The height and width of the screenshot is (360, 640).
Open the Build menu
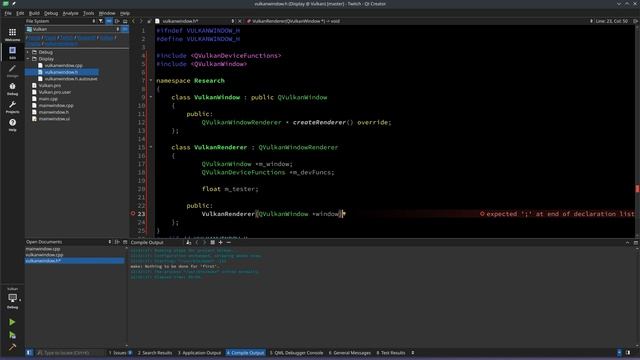(34, 13)
